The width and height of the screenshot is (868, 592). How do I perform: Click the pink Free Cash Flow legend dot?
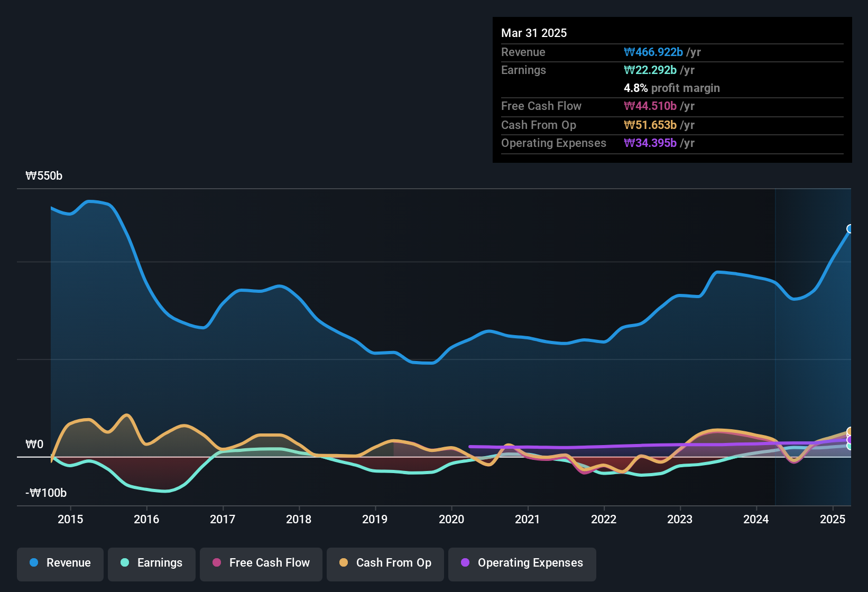(x=216, y=563)
